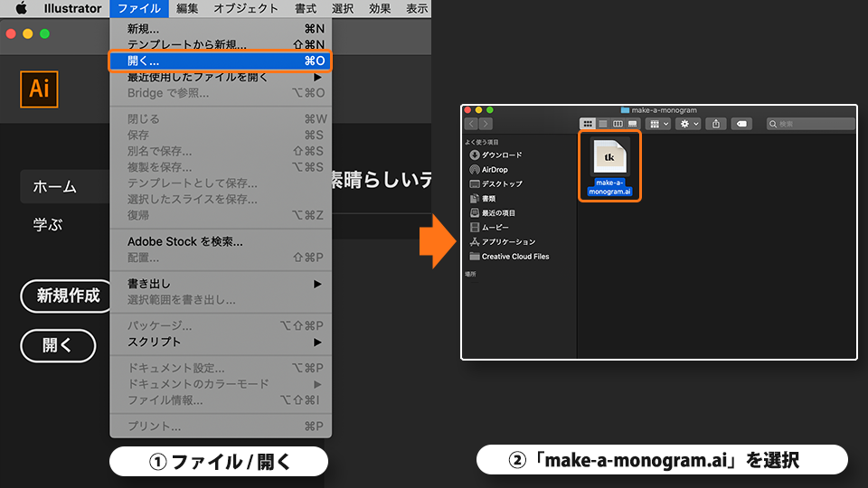Open the 効果 menu

(380, 8)
